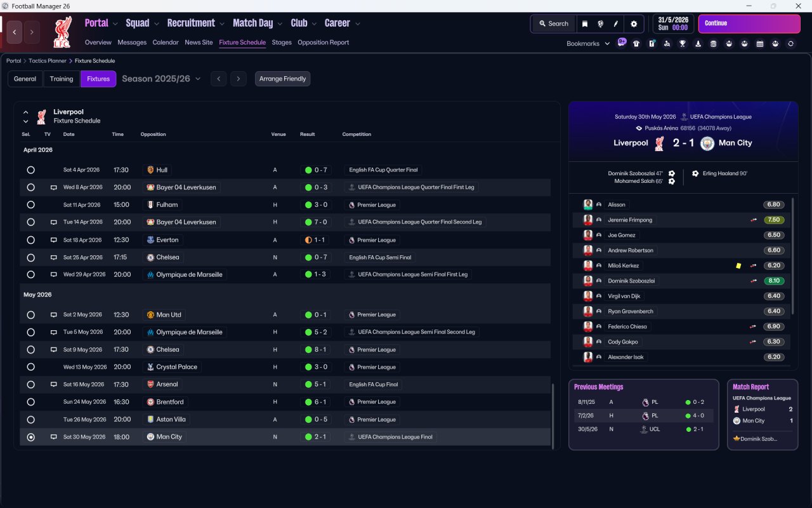Switch to the Messages tab
This screenshot has width=812, height=508.
pos(132,43)
